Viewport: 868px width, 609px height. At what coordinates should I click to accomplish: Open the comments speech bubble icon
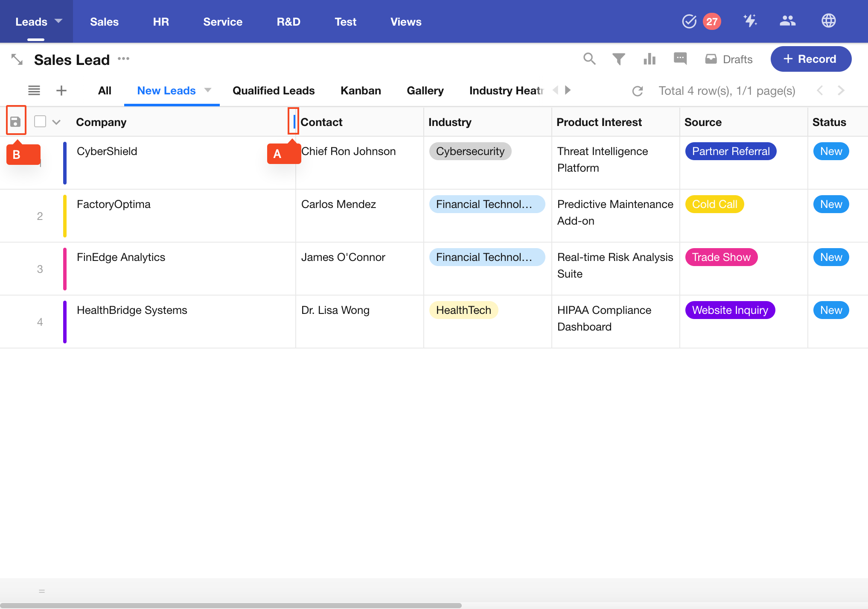pos(680,59)
